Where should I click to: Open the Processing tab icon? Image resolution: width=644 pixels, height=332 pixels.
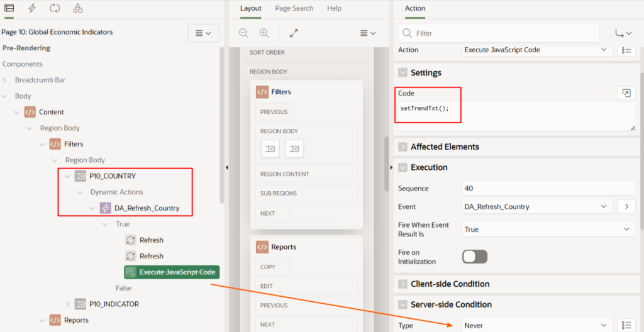point(55,8)
